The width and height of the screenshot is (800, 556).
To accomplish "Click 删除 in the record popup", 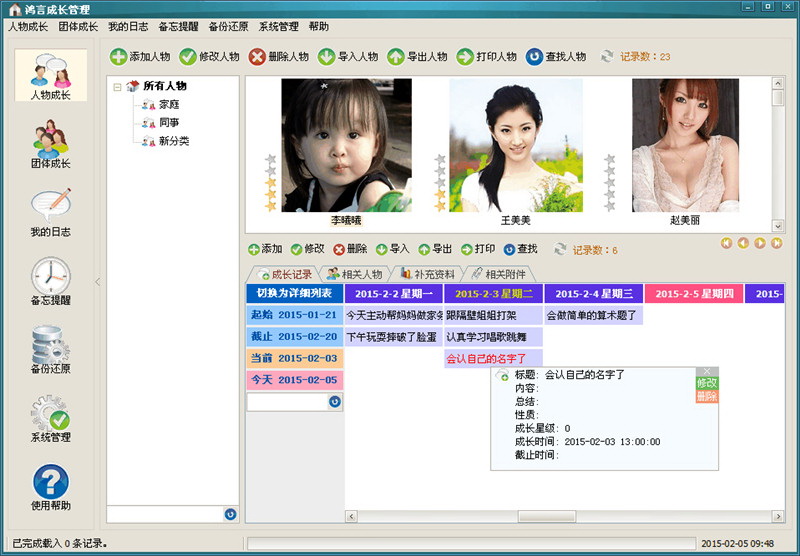I will click(x=707, y=396).
